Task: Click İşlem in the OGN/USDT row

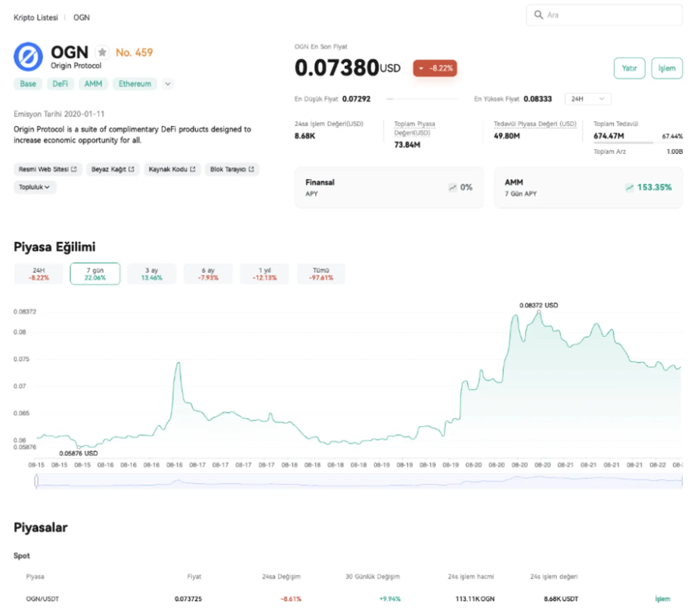Action: tap(662, 599)
